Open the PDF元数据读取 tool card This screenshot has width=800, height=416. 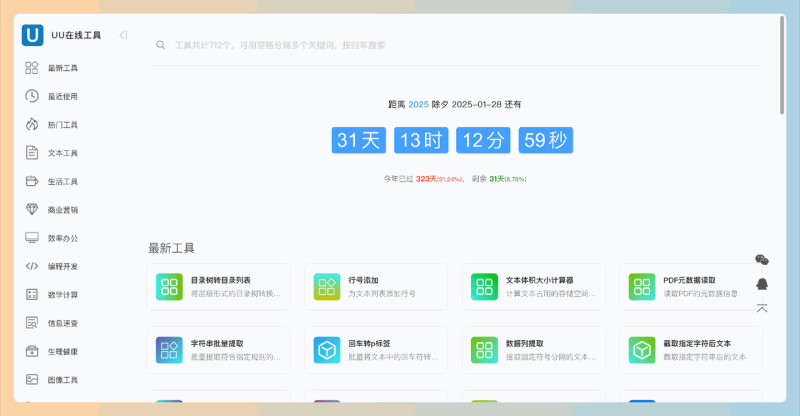point(691,287)
